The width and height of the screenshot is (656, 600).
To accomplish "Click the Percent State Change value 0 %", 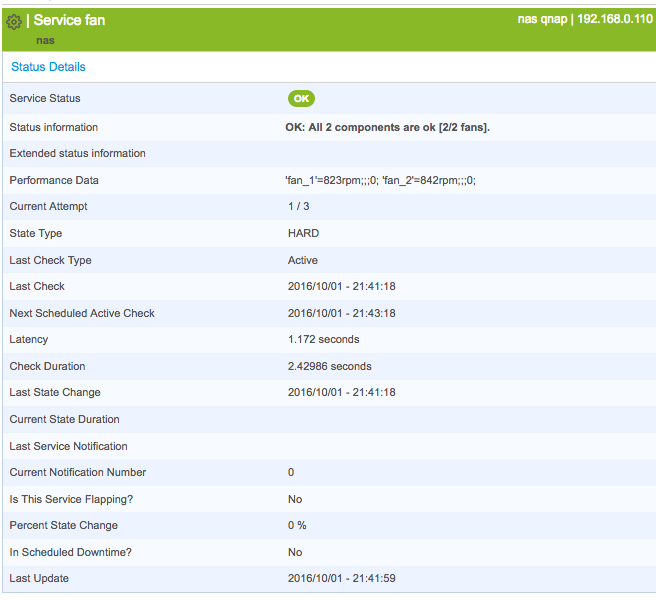I will 297,526.
